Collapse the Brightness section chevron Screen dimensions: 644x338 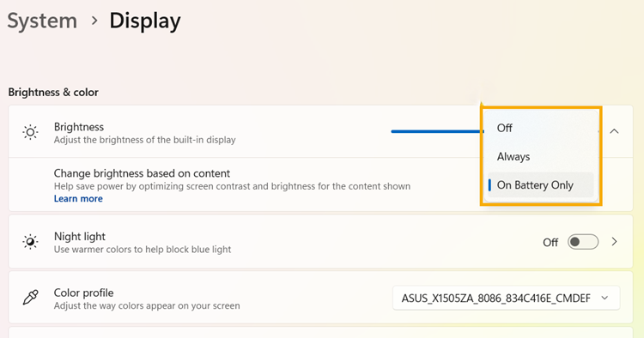[614, 131]
